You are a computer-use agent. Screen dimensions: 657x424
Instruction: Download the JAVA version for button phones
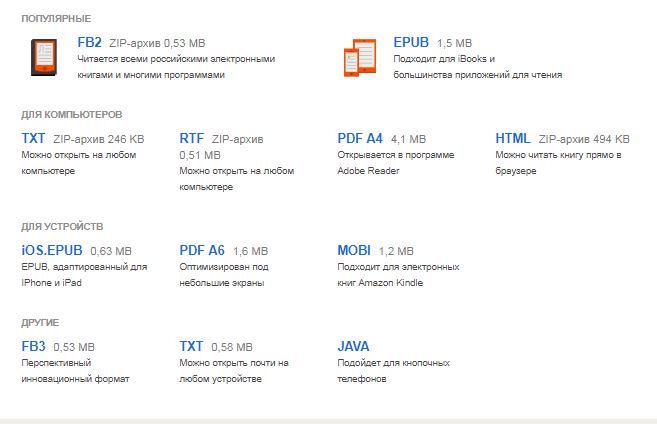[x=354, y=346]
